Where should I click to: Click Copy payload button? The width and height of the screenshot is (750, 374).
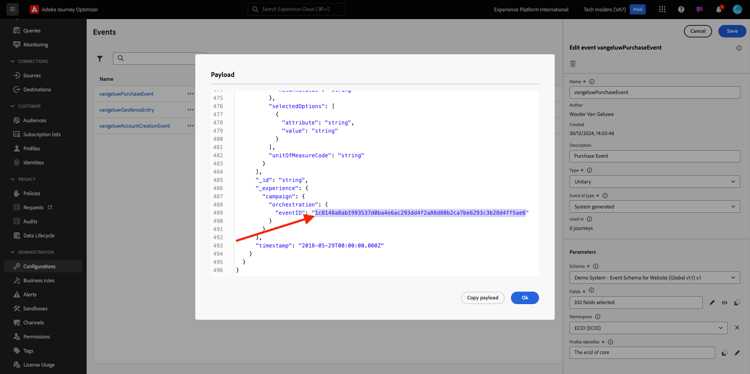[483, 297]
